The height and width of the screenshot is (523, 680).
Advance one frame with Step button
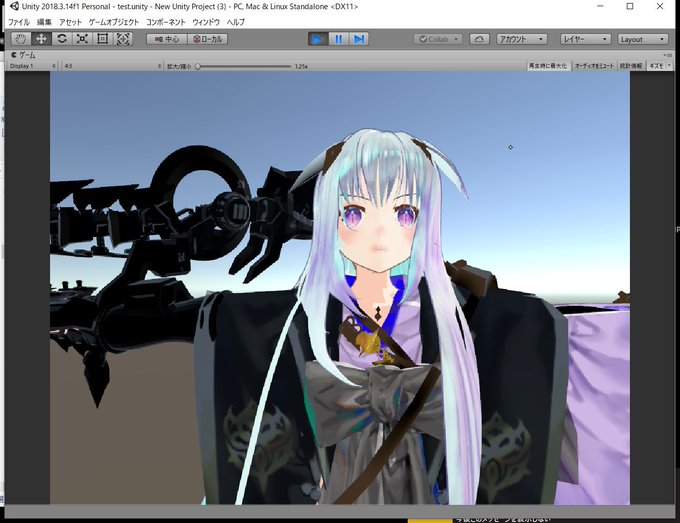pyautogui.click(x=359, y=39)
